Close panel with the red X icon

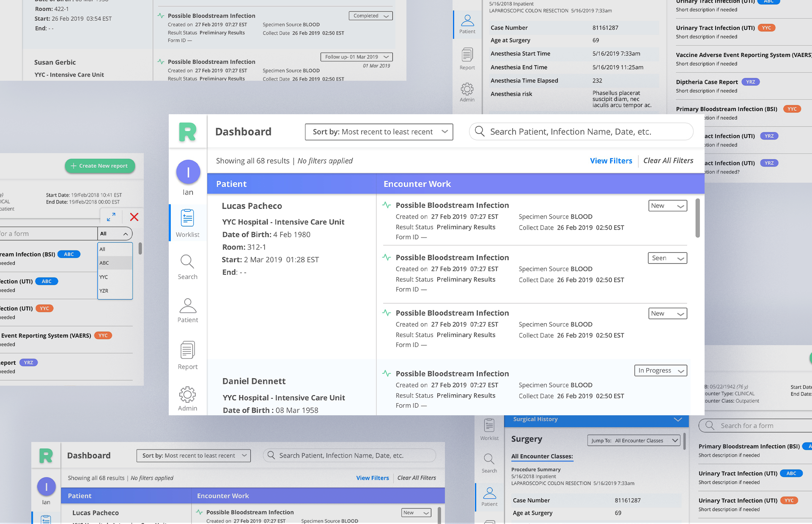(134, 217)
